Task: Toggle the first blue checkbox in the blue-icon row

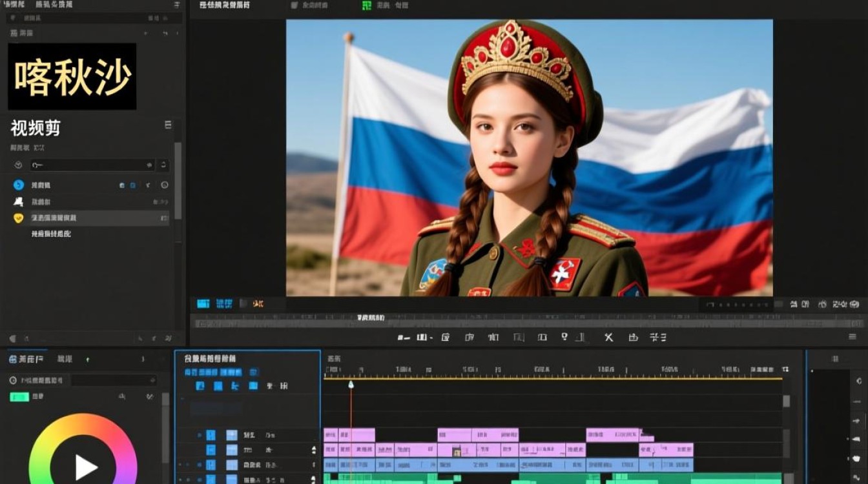Action: pos(122,185)
